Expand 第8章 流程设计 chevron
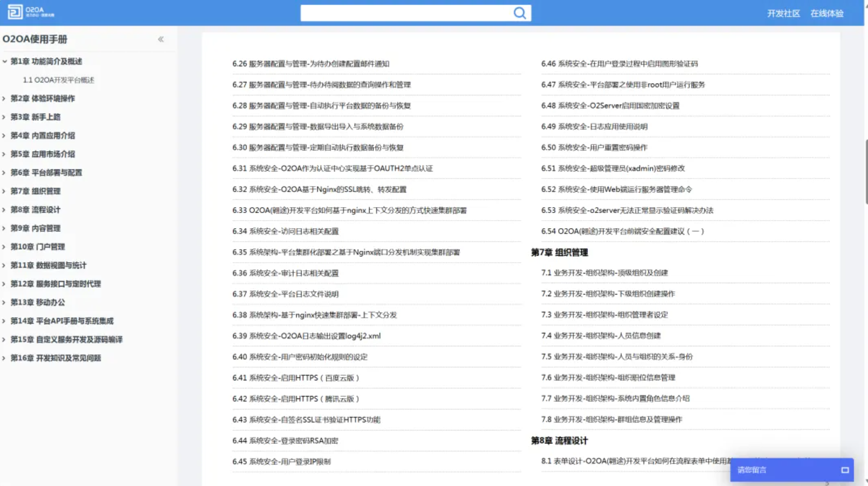 coord(4,210)
